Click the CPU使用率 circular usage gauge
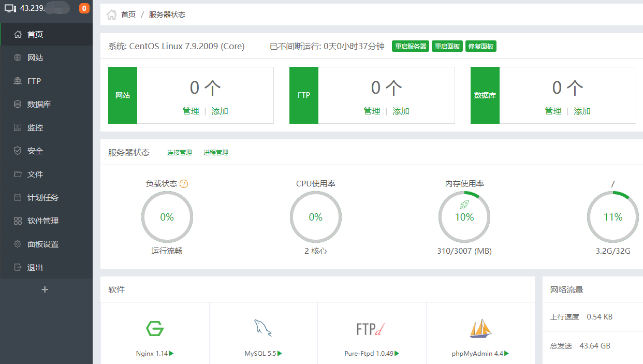This screenshot has width=643, height=364. pos(316,217)
